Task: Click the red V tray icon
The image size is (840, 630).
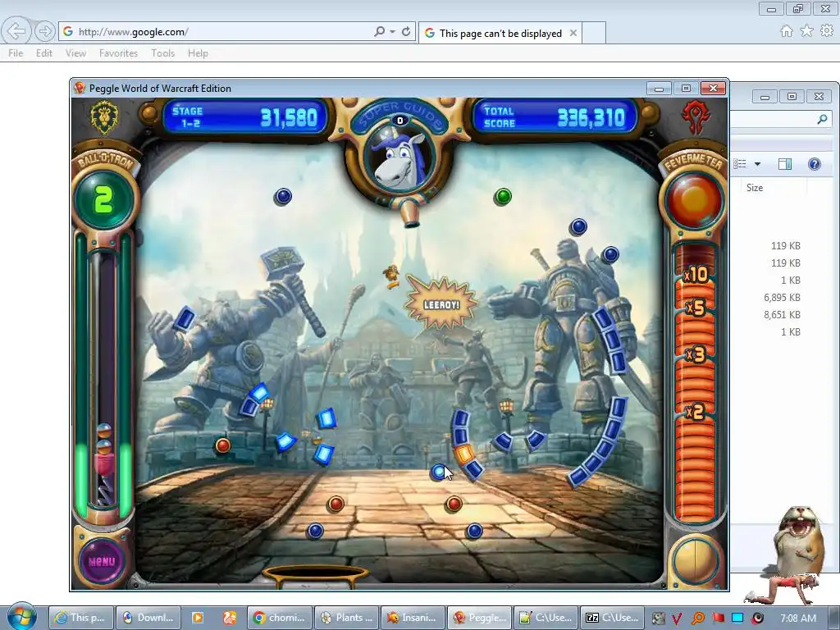Action: point(677,619)
